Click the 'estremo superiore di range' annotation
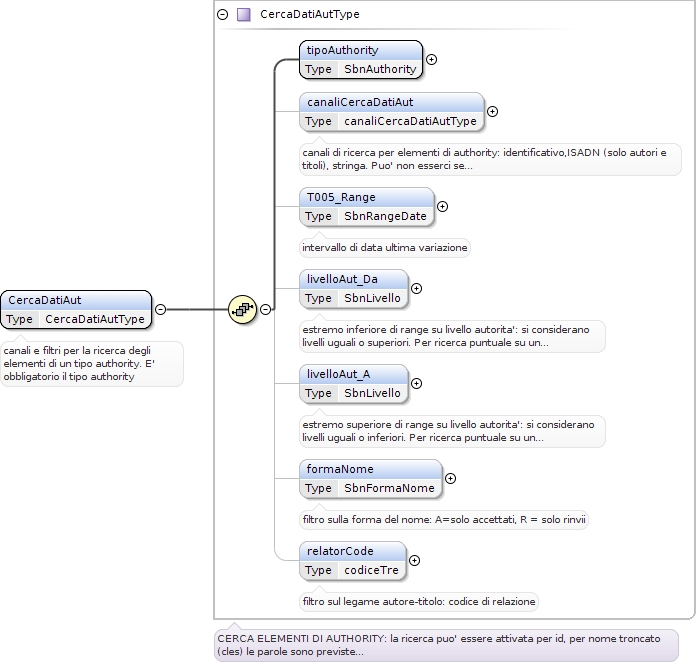697x665 pixels. point(452,431)
